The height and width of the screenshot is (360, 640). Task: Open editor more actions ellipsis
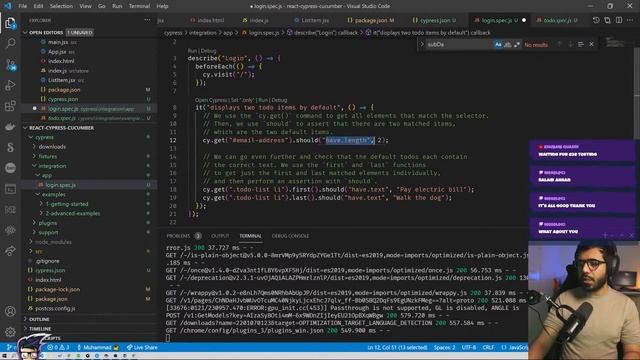click(x=631, y=20)
